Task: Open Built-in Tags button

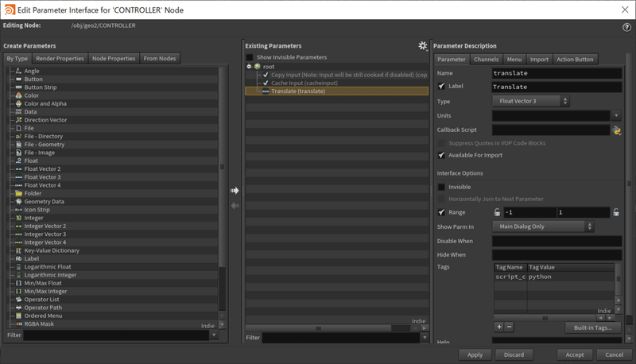Action: 592,327
